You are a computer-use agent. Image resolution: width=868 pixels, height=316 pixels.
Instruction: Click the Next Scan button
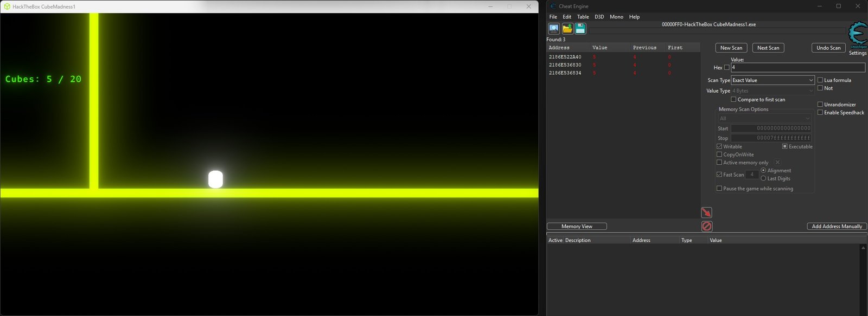click(x=768, y=48)
